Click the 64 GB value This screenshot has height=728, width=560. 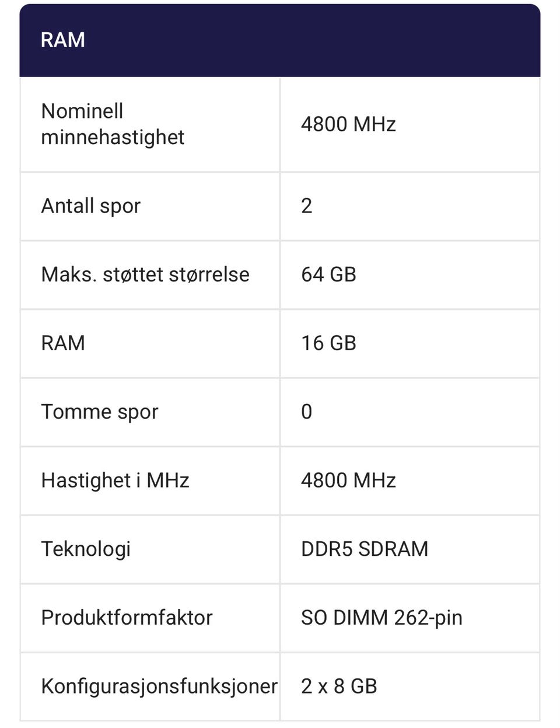click(328, 274)
